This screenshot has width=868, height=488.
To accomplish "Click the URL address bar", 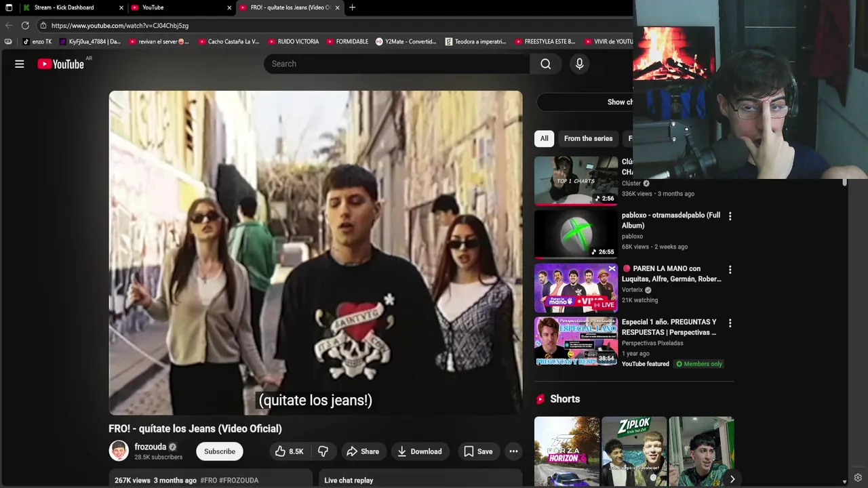I will [332, 25].
